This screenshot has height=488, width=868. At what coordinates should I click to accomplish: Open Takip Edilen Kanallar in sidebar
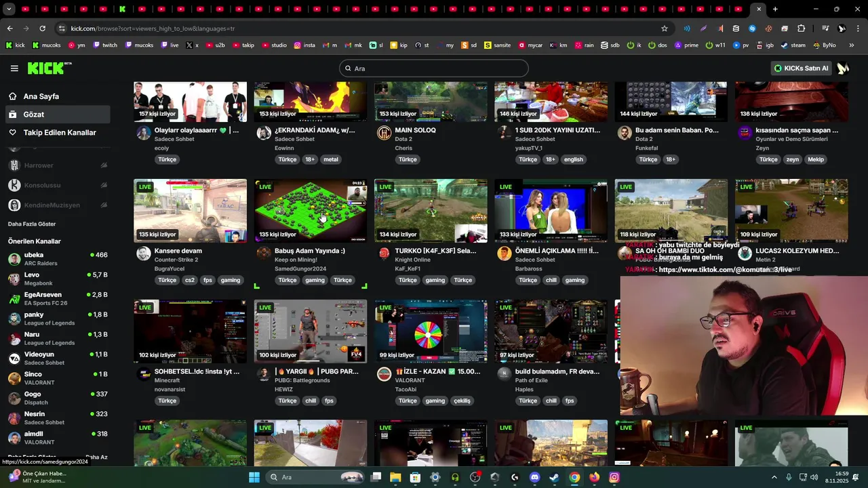point(58,133)
